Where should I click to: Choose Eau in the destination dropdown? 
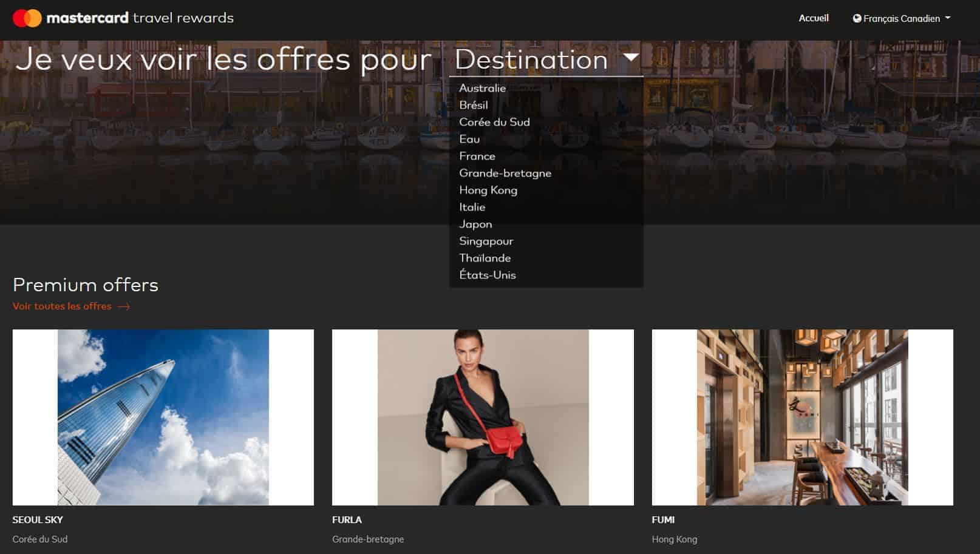coord(469,139)
